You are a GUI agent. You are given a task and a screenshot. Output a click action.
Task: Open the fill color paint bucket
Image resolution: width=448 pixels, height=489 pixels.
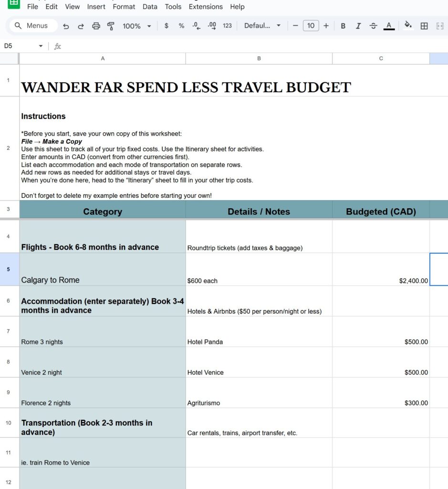click(407, 26)
